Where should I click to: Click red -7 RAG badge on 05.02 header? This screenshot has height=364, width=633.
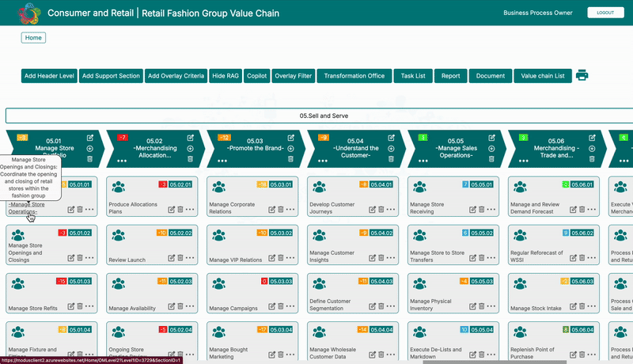pos(123,138)
